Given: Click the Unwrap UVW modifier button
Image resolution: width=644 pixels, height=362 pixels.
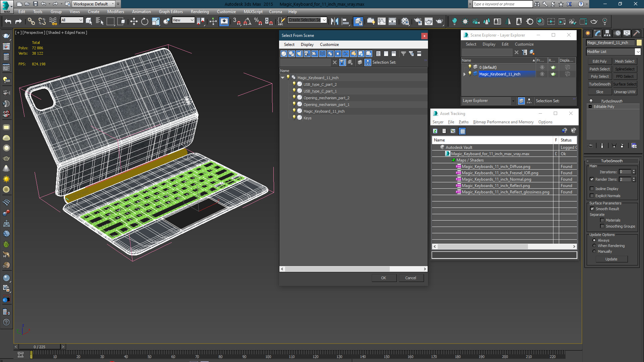Looking at the screenshot, I should [x=625, y=92].
